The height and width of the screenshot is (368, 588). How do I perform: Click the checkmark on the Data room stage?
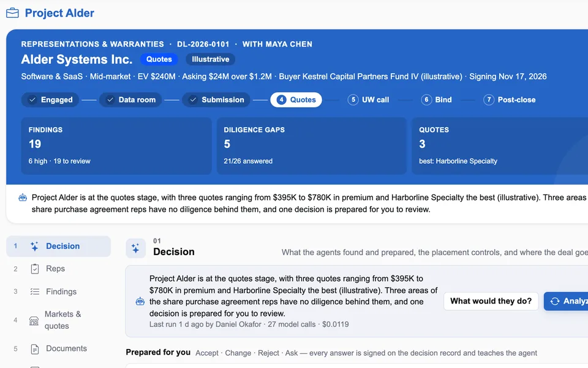point(110,100)
